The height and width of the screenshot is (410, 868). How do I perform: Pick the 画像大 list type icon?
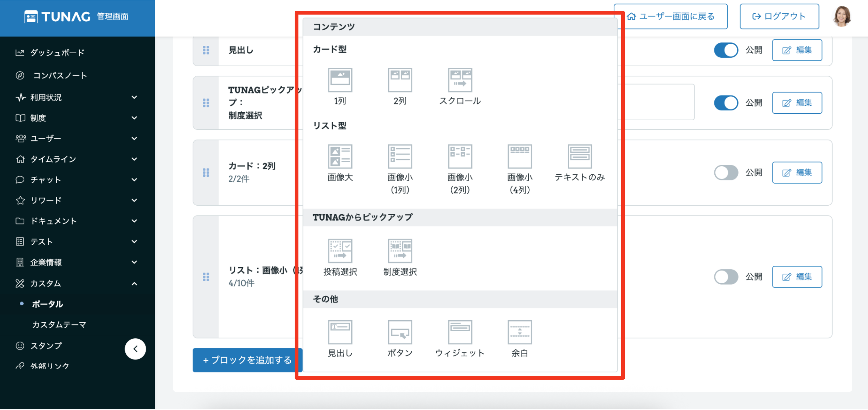[x=340, y=156]
